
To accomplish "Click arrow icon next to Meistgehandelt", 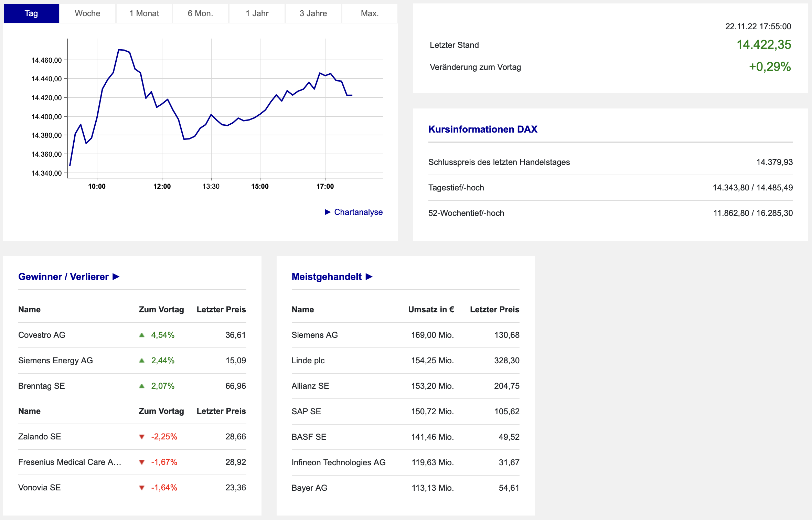I will tap(369, 277).
